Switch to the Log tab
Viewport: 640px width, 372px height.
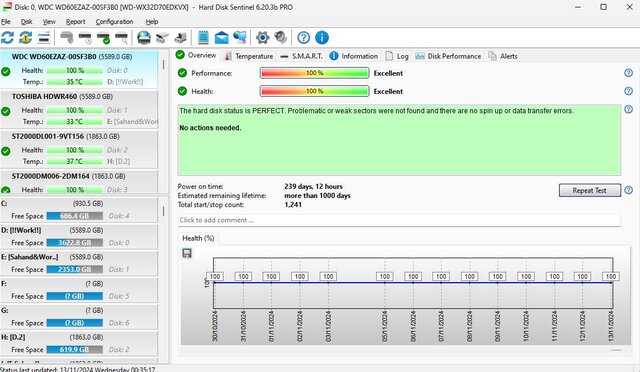[x=397, y=56]
